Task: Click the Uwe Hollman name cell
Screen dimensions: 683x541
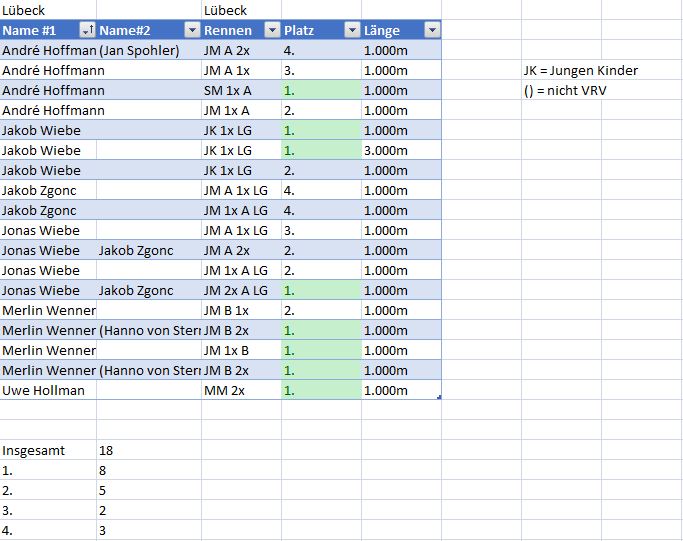Action: coord(48,390)
